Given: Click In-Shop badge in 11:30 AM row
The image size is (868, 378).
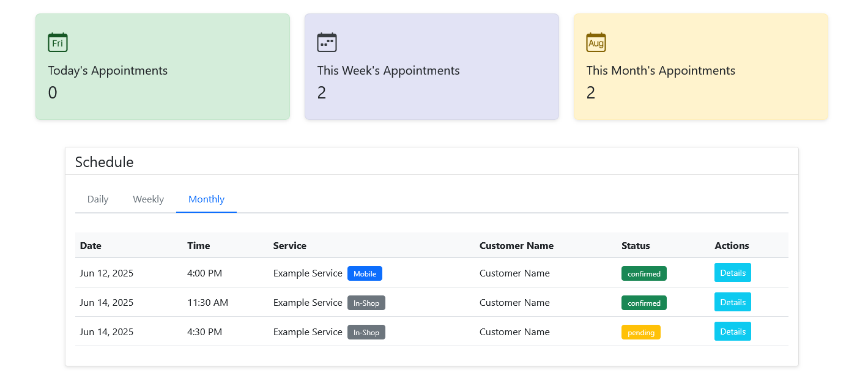Looking at the screenshot, I should [x=366, y=303].
